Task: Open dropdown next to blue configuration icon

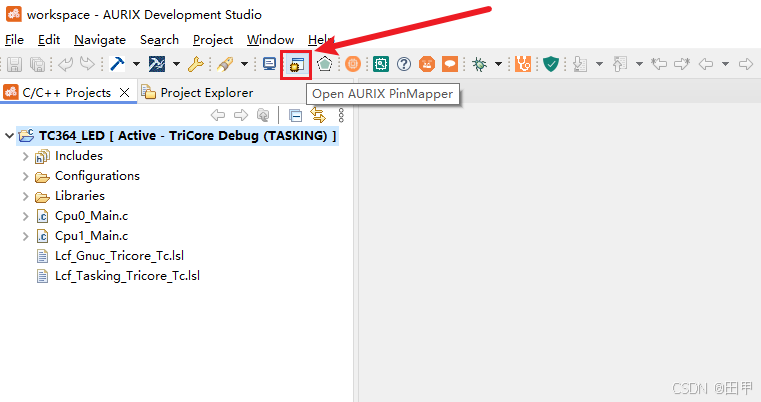Action: click(176, 64)
